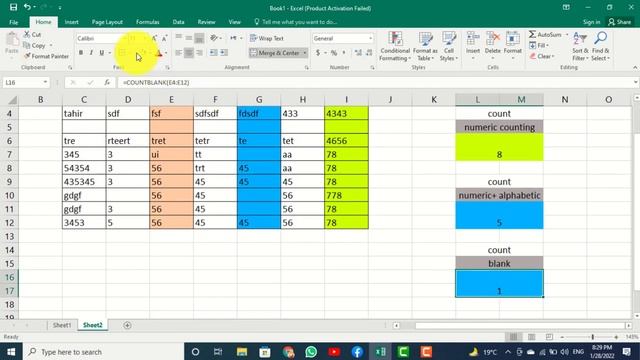Click the red font color A icon
This screenshot has height=360, width=640.
click(159, 53)
